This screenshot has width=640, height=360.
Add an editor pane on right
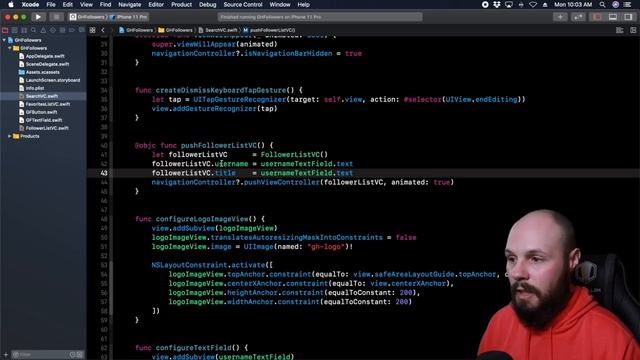(633, 30)
